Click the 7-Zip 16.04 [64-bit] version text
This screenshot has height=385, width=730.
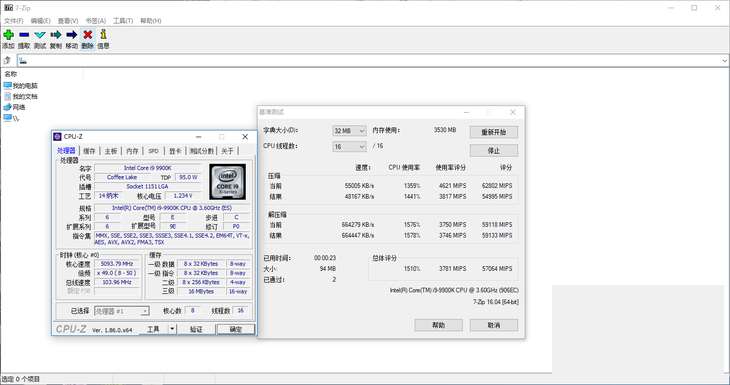click(x=496, y=302)
